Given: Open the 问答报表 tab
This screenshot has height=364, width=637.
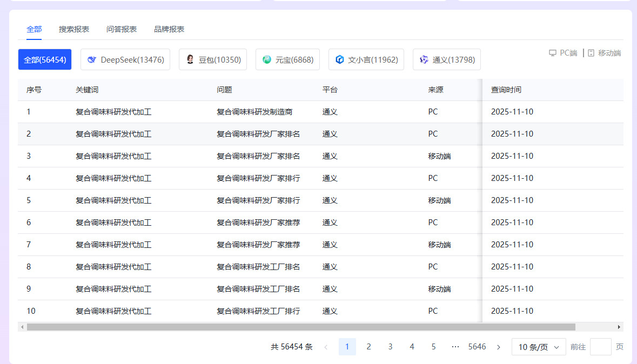Looking at the screenshot, I should click(x=121, y=29).
